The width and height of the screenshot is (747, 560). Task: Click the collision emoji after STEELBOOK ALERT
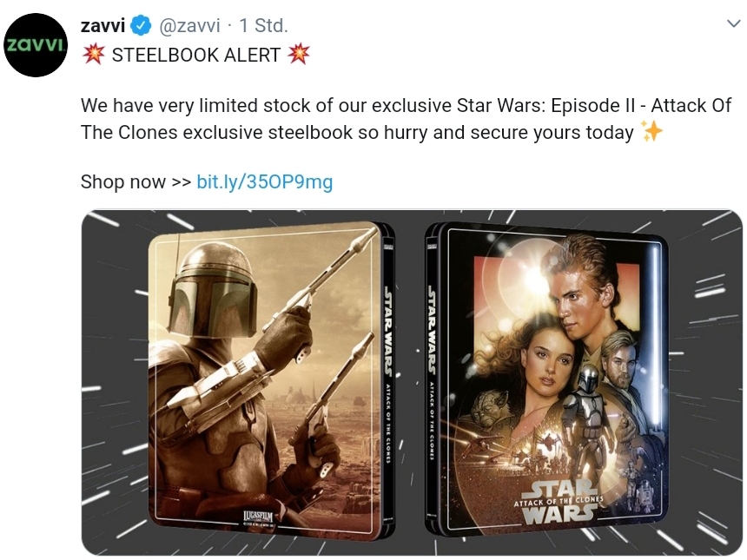(299, 55)
